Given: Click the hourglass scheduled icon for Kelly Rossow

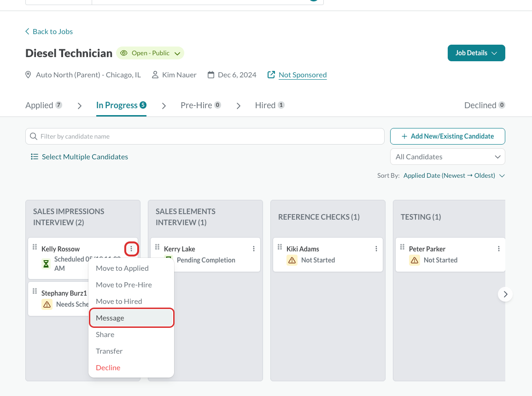Looking at the screenshot, I should pos(46,264).
